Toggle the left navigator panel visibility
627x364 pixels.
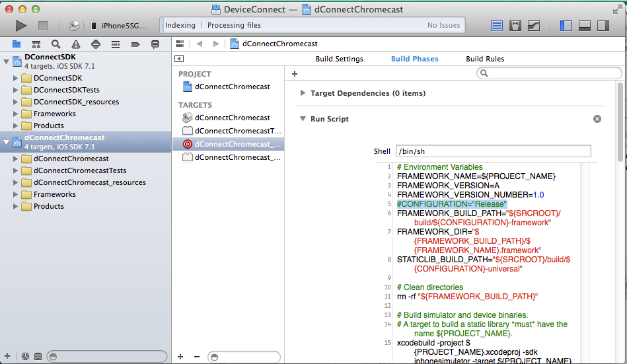[x=566, y=26]
